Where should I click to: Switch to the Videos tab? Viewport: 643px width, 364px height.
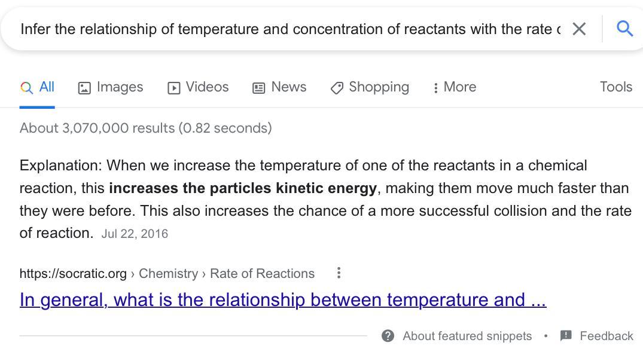207,87
